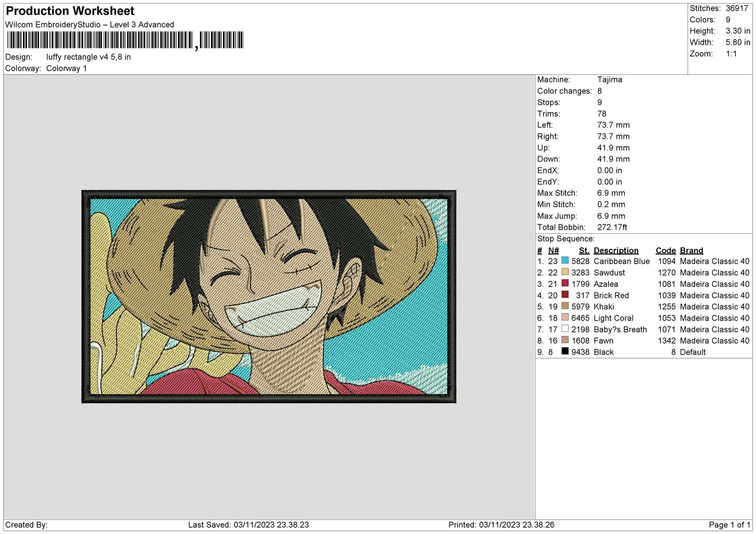Click thread code 1270

click(667, 273)
